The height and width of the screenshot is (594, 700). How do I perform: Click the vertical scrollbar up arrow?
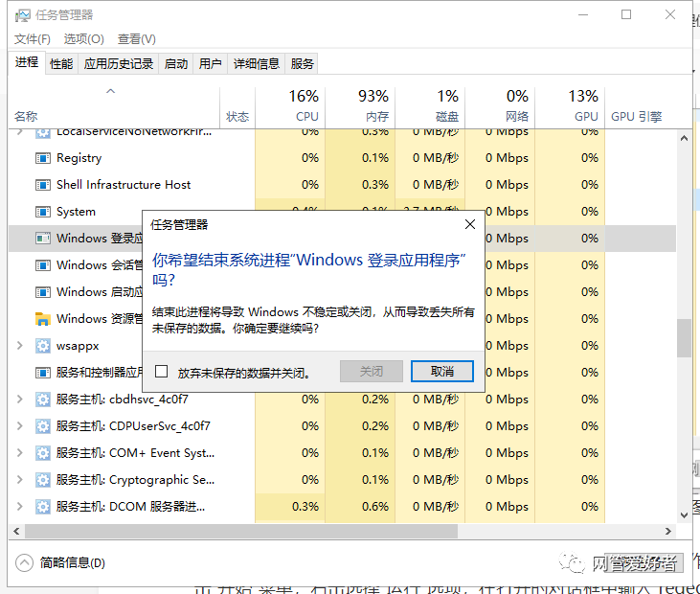[684, 139]
